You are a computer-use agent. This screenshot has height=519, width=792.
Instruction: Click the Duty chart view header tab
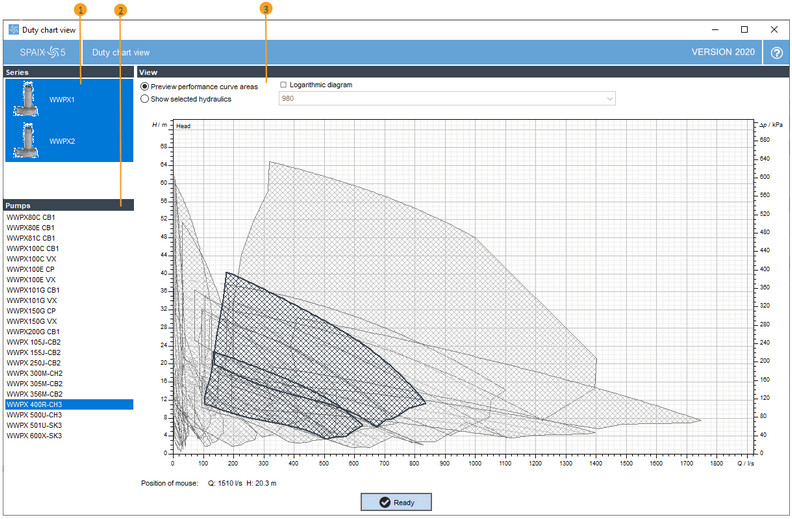[x=121, y=53]
